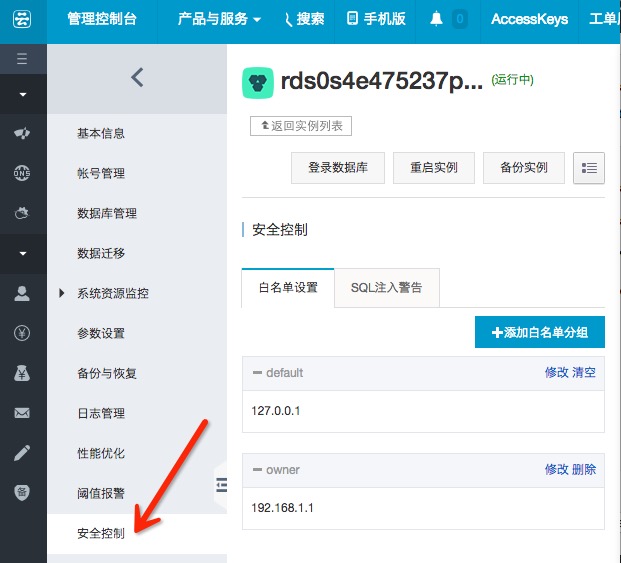Go to 管理控制台 home

click(x=102, y=19)
